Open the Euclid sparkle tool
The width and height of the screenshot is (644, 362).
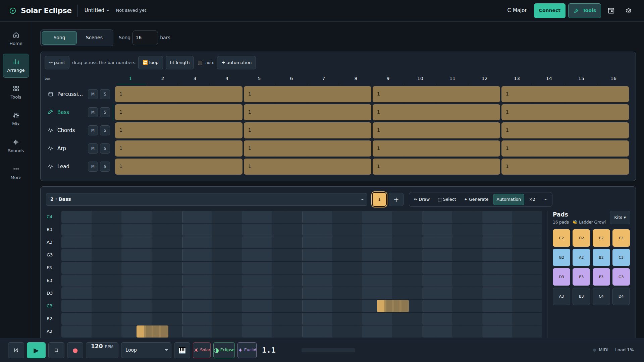(x=247, y=350)
